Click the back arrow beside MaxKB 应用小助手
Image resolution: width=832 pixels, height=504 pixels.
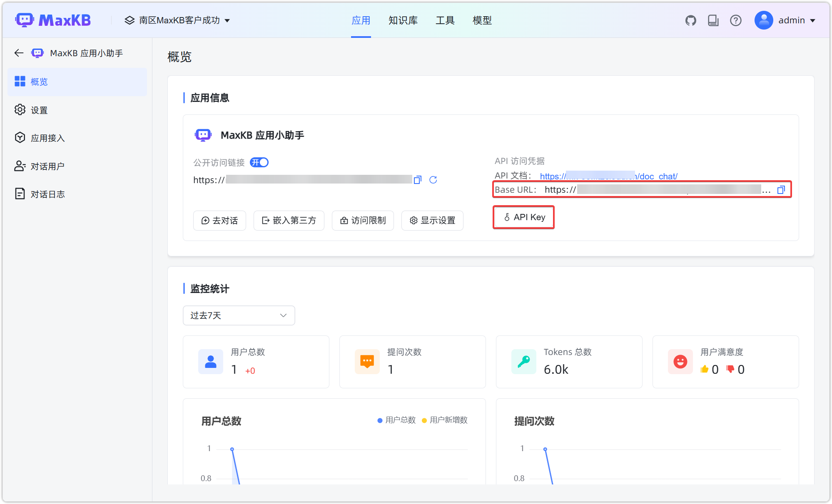pyautogui.click(x=18, y=53)
